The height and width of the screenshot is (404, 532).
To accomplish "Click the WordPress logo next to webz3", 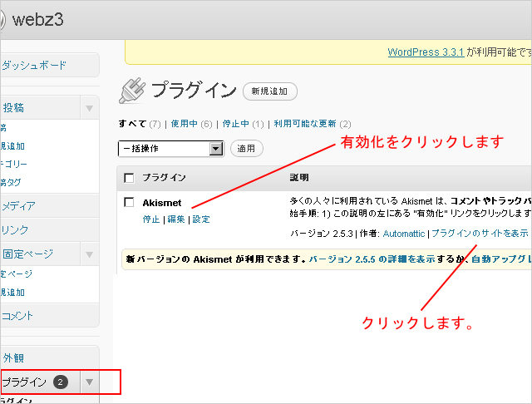I will coord(2,20).
